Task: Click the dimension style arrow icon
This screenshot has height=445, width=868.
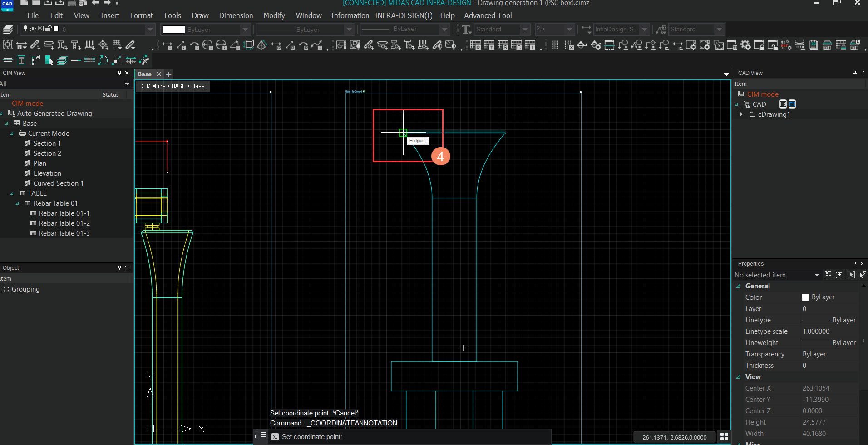Action: pos(586,30)
